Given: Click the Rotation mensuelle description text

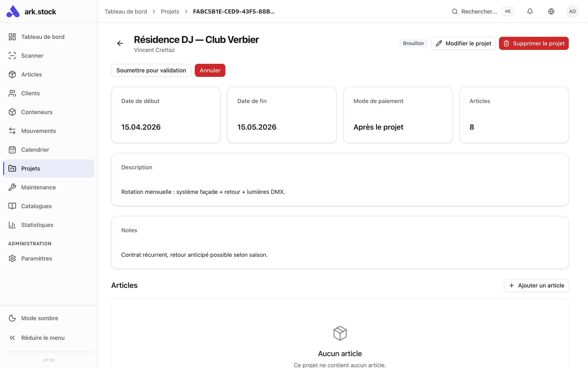Looking at the screenshot, I should click(x=203, y=192).
